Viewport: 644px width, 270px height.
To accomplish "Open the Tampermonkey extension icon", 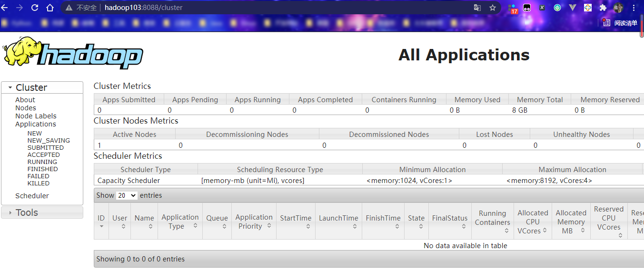I will pos(527,8).
